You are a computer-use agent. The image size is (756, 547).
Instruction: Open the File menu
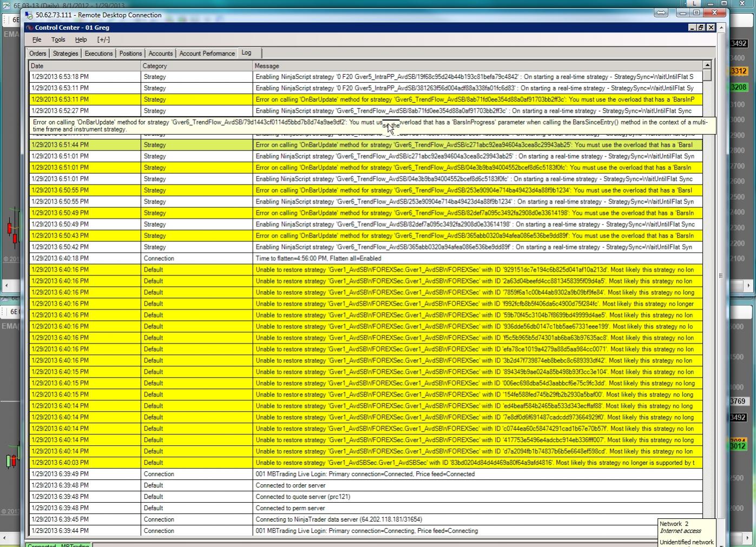coord(37,39)
